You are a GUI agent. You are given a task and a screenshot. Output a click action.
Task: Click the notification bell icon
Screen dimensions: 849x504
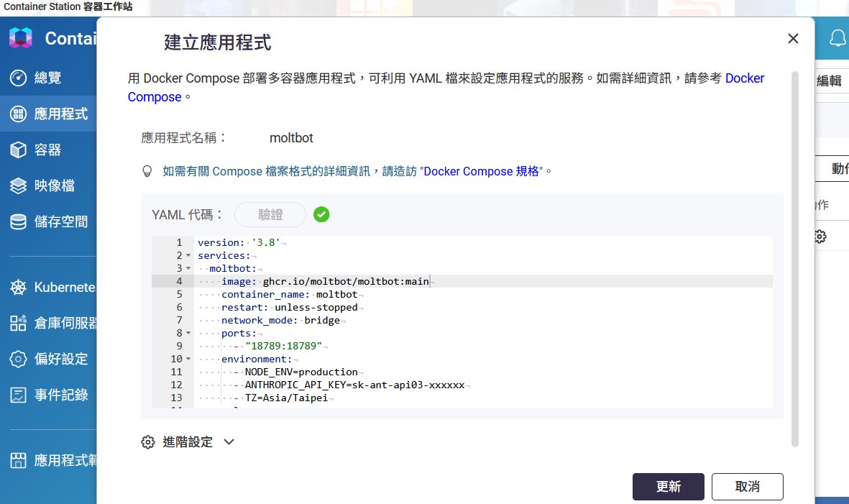pyautogui.click(x=837, y=38)
